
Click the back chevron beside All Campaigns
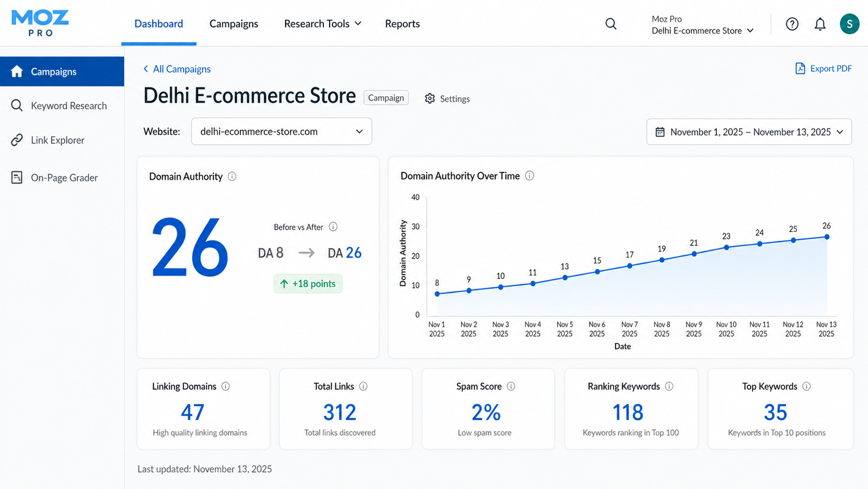pyautogui.click(x=146, y=69)
